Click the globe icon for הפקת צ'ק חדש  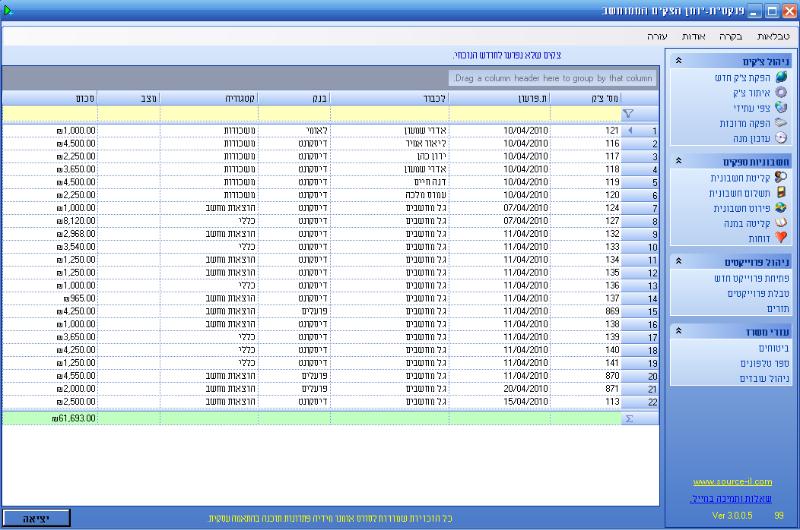pyautogui.click(x=781, y=77)
